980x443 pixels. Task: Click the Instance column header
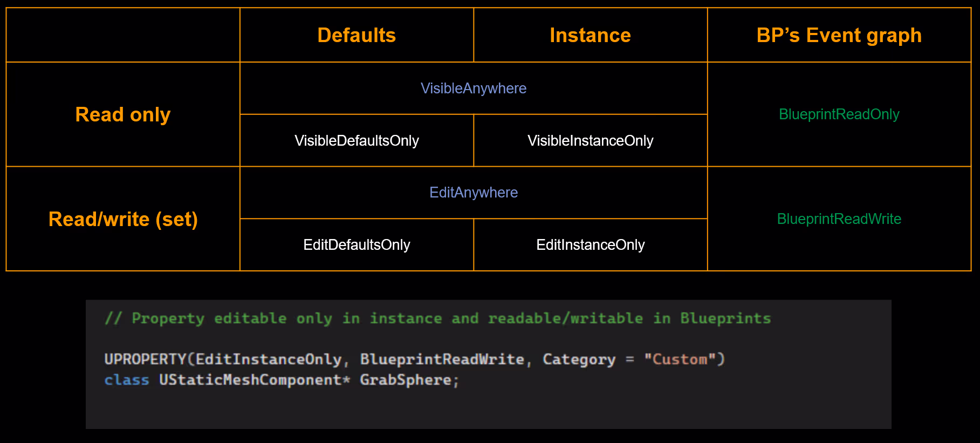click(x=590, y=35)
